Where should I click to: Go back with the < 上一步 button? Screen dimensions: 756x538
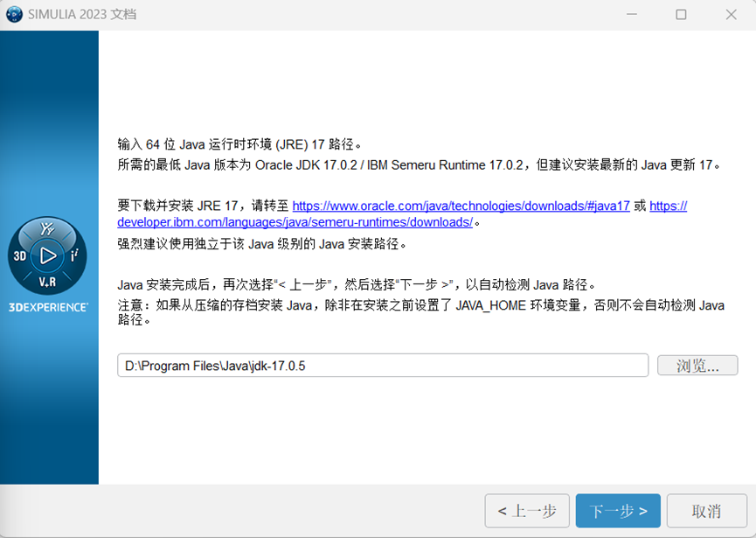tap(527, 511)
